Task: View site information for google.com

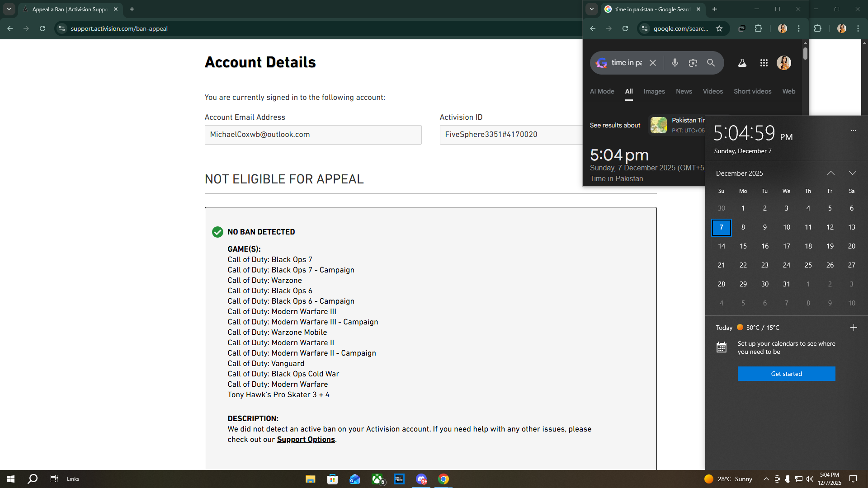Action: tap(645, 28)
